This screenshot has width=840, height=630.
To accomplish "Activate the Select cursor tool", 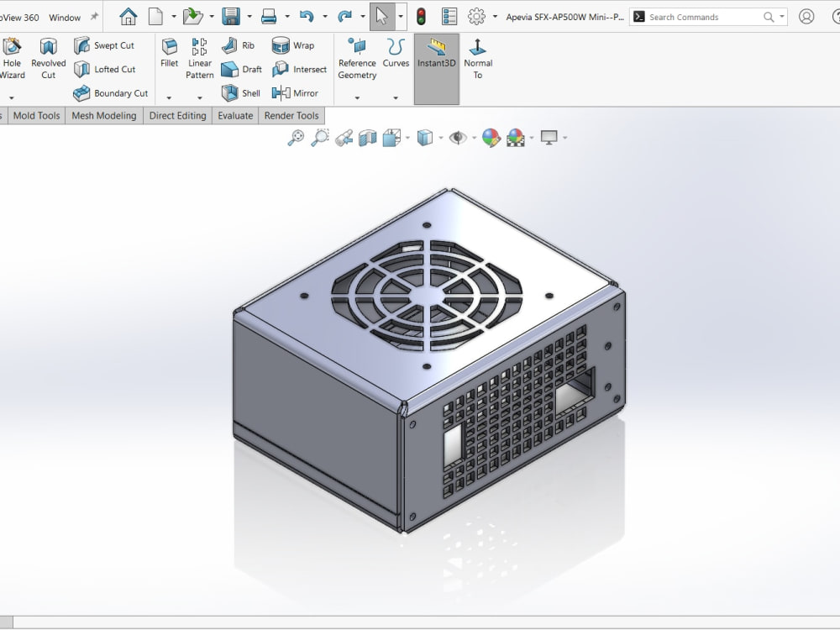I will pyautogui.click(x=382, y=17).
